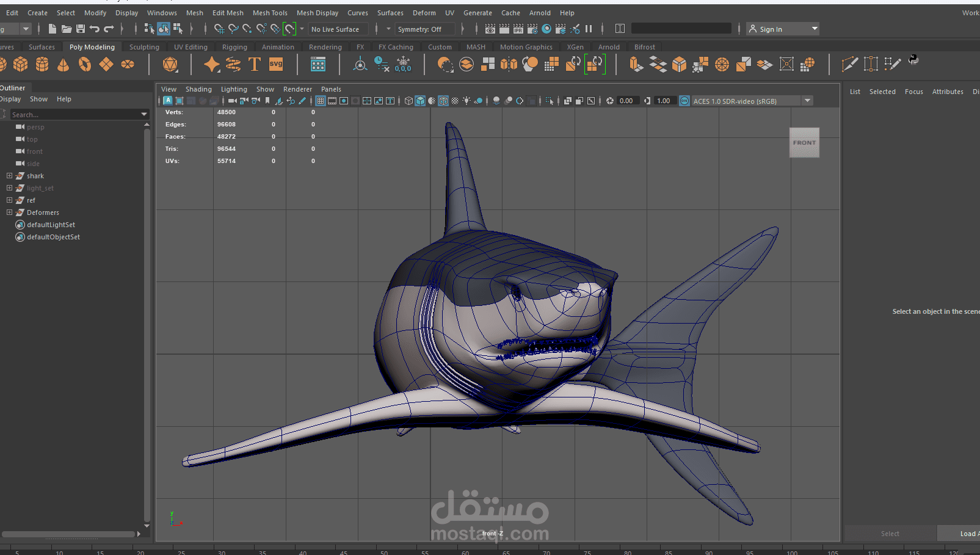Click the Python script shelf icon
The image size is (980, 555).
tap(913, 60)
